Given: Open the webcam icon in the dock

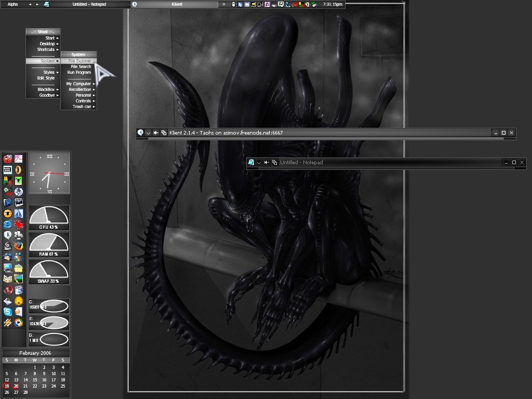Looking at the screenshot, I should click(7, 246).
